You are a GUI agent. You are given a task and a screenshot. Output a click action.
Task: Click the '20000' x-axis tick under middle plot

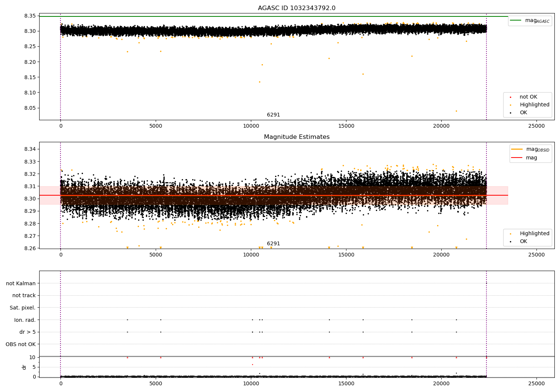pyautogui.click(x=441, y=255)
